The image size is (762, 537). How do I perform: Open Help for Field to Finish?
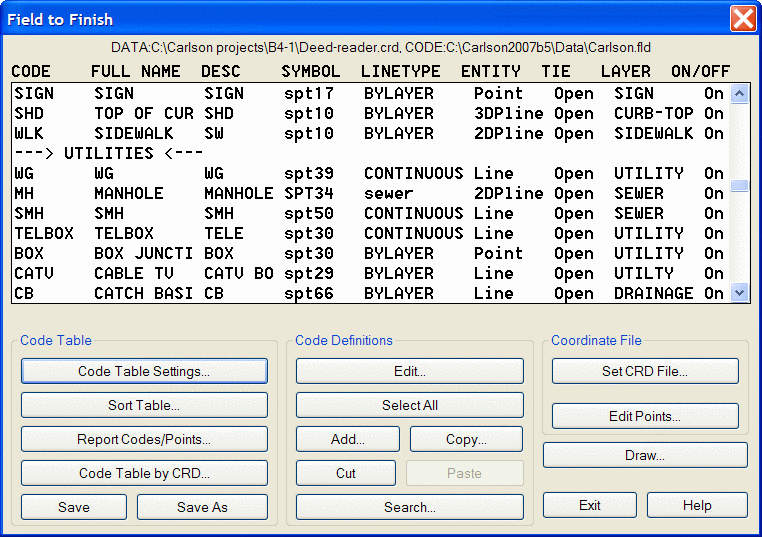pyautogui.click(x=697, y=505)
